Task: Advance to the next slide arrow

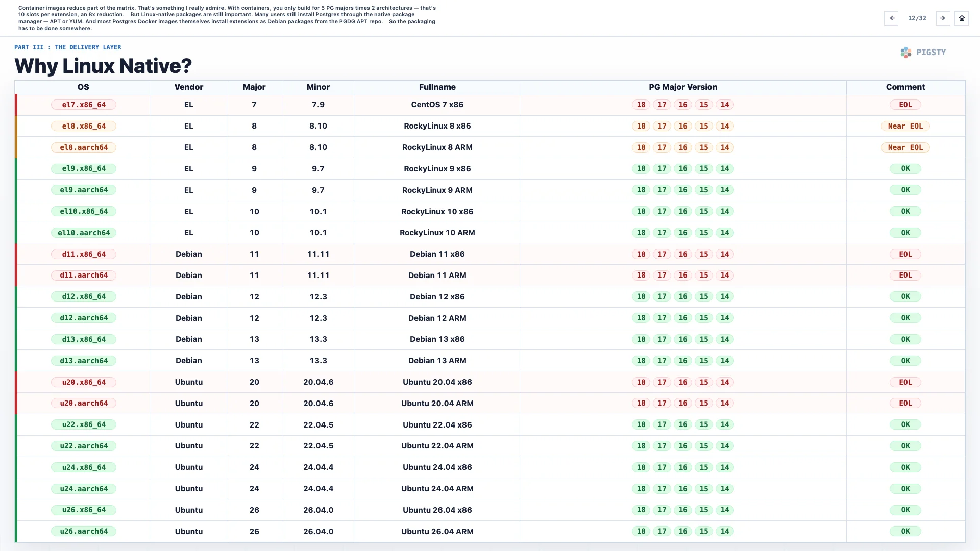Action: (x=943, y=18)
